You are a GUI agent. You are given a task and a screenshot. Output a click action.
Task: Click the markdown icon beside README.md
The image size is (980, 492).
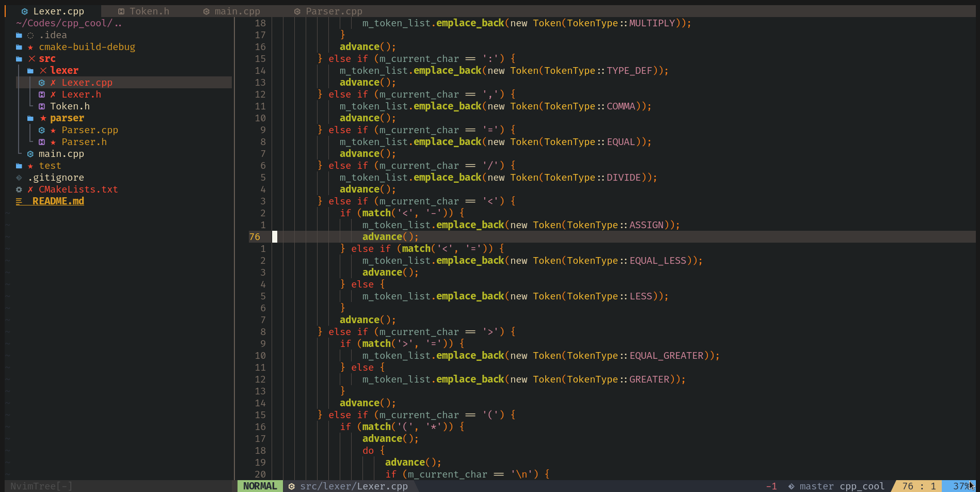[x=19, y=201]
